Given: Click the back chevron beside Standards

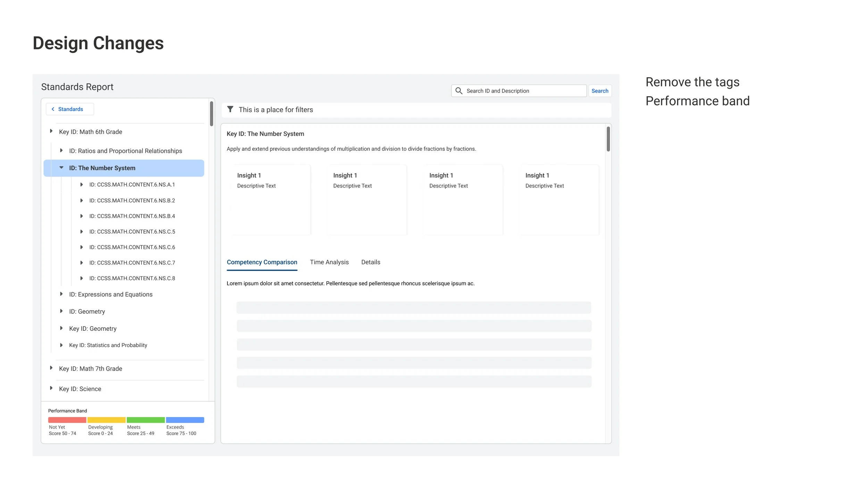Looking at the screenshot, I should (x=53, y=109).
